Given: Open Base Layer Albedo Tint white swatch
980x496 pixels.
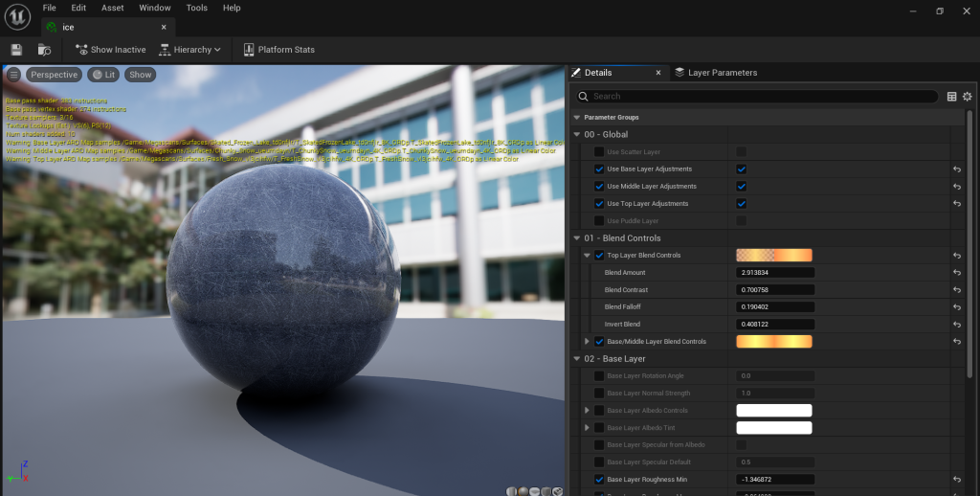Looking at the screenshot, I should coord(773,428).
